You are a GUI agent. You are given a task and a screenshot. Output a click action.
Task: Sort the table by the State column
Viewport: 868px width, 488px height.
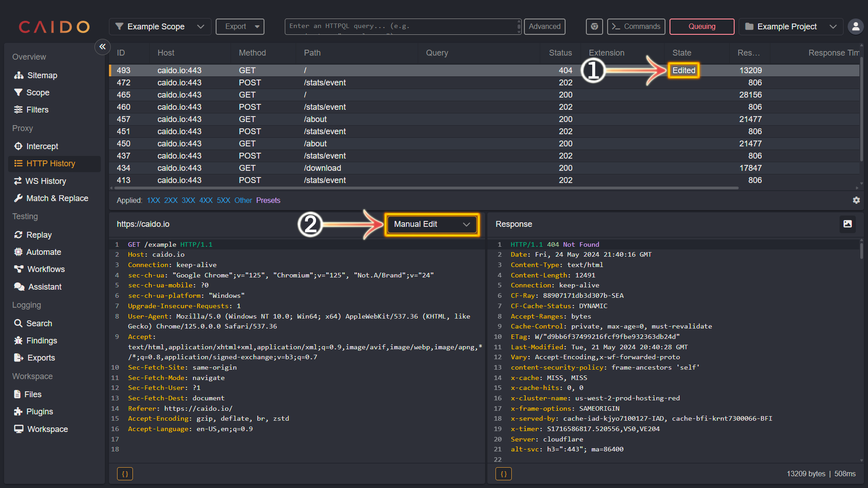[x=682, y=53]
